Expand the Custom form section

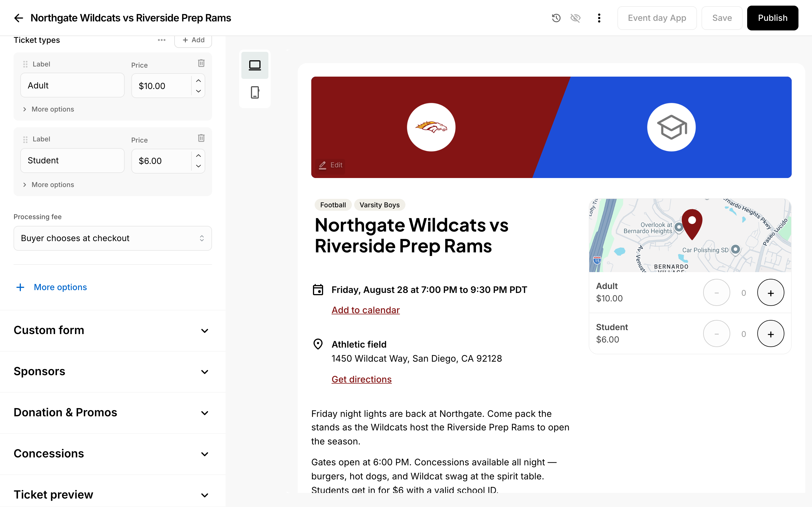[x=113, y=331]
